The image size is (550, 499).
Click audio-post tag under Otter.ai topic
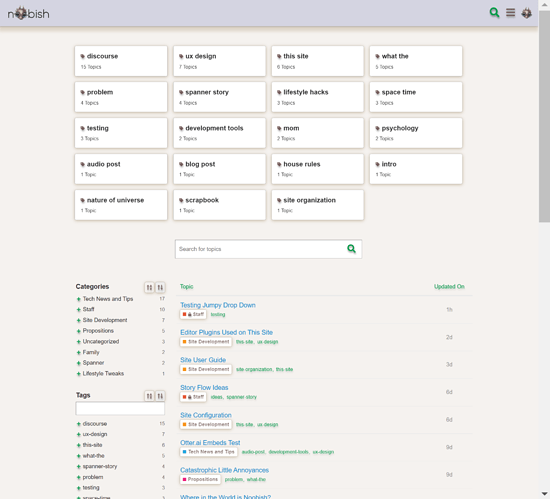[253, 452]
